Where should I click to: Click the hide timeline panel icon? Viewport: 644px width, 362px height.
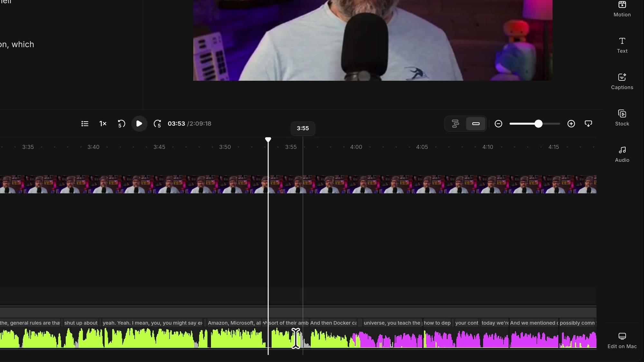coord(588,124)
